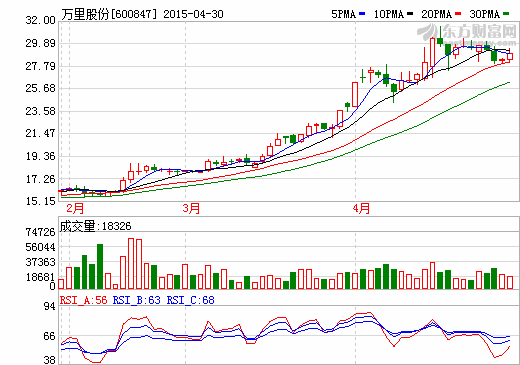
Task: Click the 94 RSI axis label
Action: pyautogui.click(x=50, y=306)
